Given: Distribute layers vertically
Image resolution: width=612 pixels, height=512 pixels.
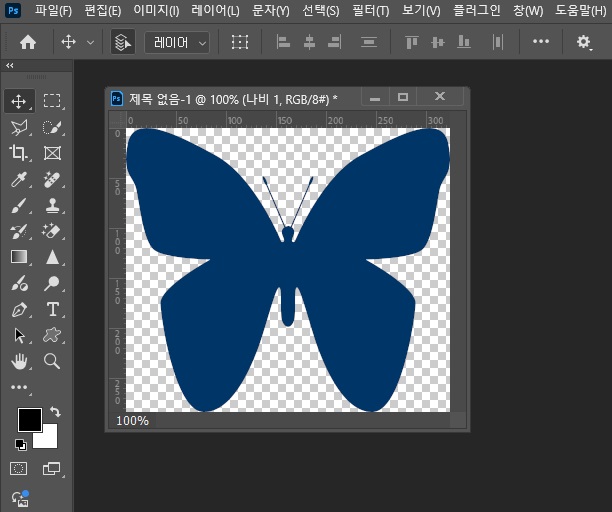Looking at the screenshot, I should click(x=368, y=42).
